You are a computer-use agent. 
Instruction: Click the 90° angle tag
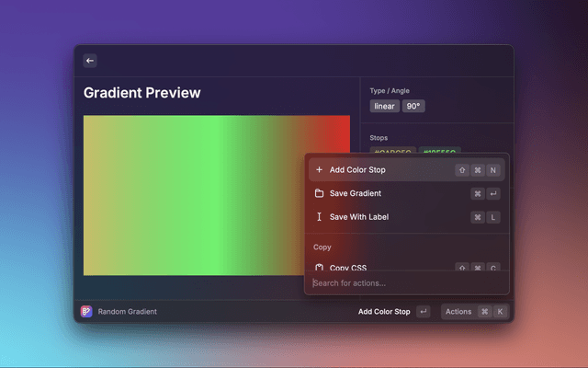coord(413,106)
